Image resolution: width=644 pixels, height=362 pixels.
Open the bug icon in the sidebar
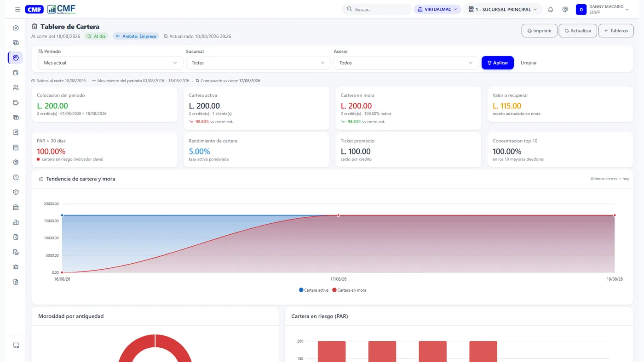(16, 267)
